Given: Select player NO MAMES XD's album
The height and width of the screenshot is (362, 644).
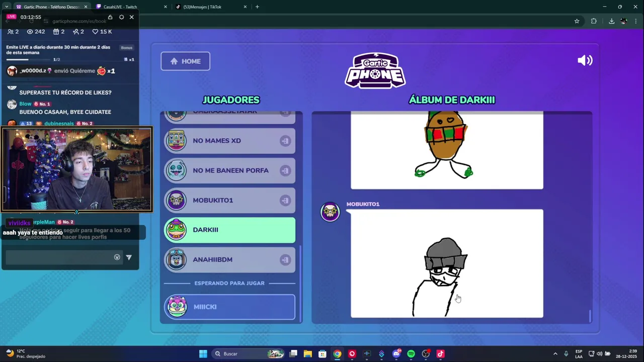Looking at the screenshot, I should pos(230,141).
